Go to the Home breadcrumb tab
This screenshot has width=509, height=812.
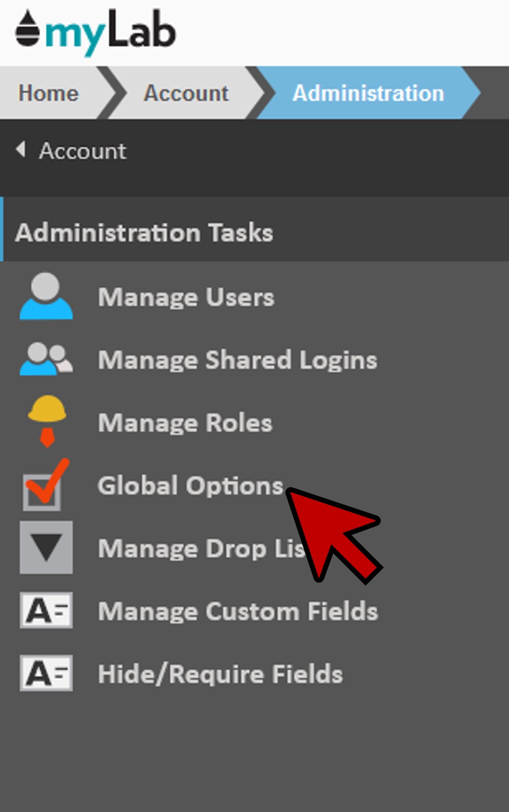coord(48,93)
